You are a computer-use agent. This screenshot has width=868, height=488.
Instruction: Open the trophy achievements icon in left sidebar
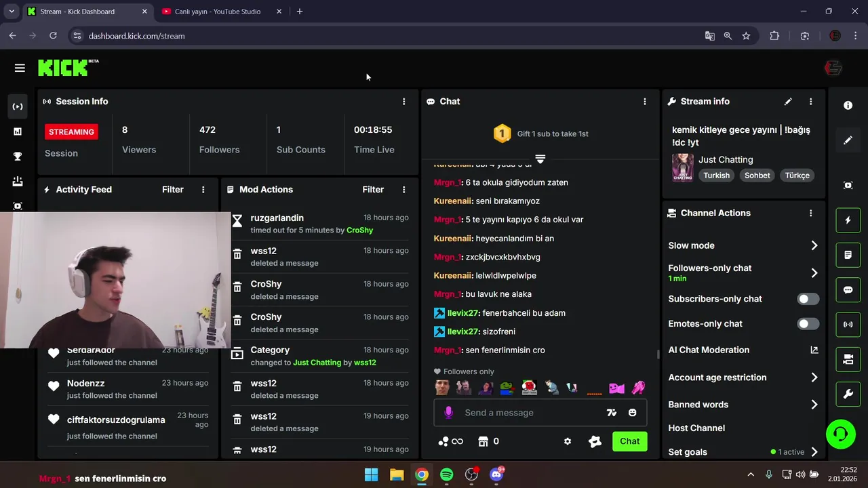click(x=18, y=157)
